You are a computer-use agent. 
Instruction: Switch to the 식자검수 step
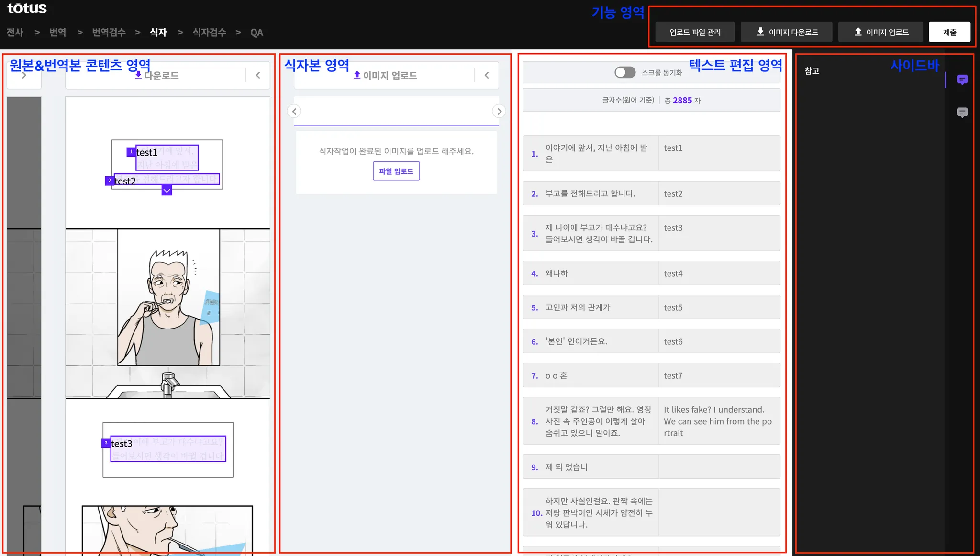[x=209, y=32]
